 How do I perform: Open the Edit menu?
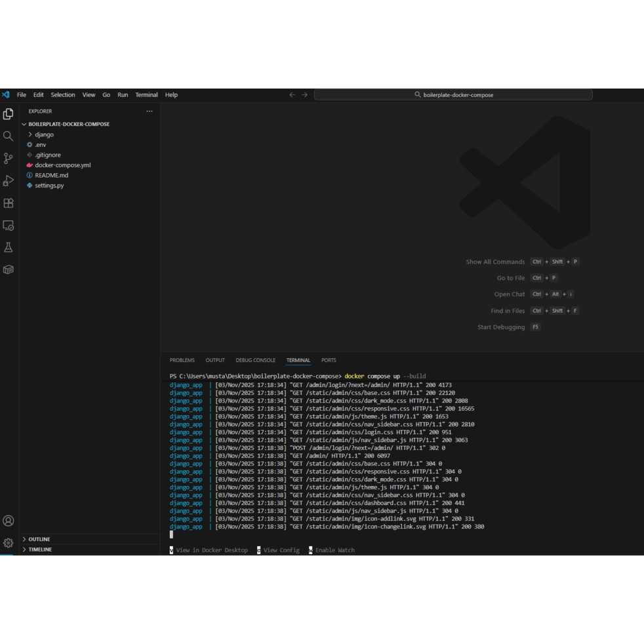[x=39, y=95]
